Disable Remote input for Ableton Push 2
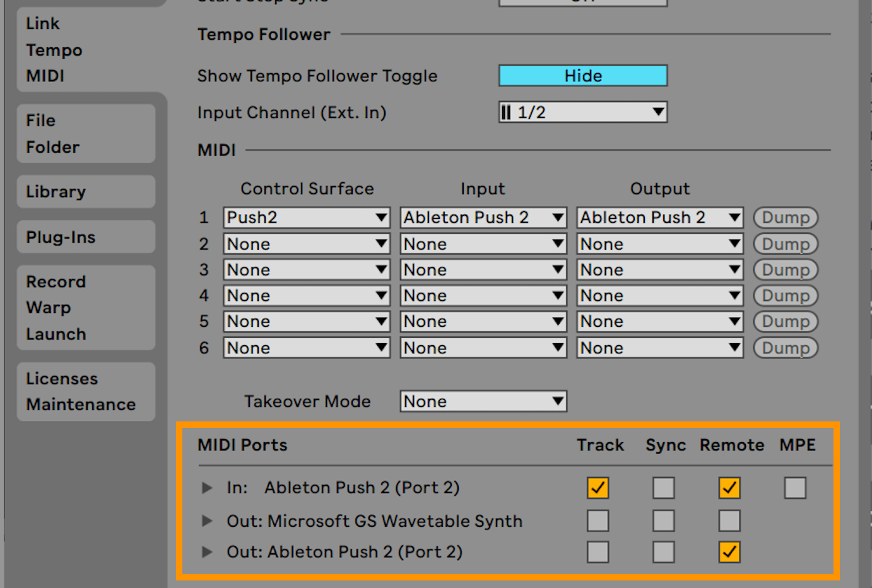 click(x=729, y=487)
